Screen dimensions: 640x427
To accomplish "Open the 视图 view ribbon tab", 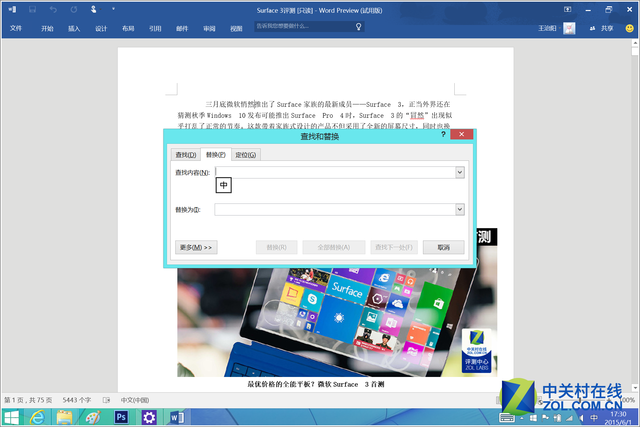I will click(236, 29).
